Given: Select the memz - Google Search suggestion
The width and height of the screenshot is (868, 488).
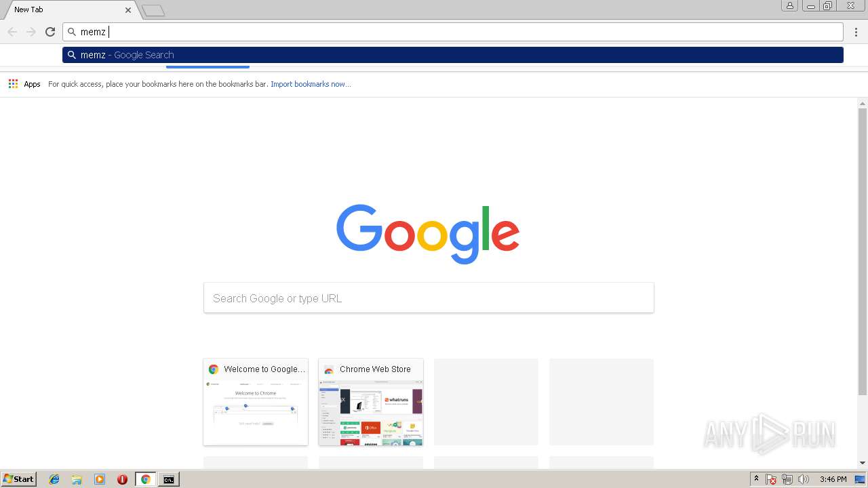Looking at the screenshot, I should 453,55.
